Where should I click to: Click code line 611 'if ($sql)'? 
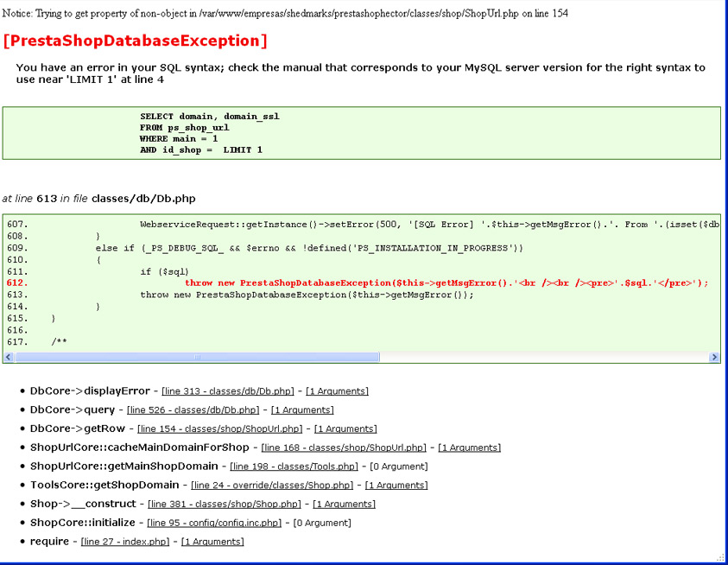(164, 271)
